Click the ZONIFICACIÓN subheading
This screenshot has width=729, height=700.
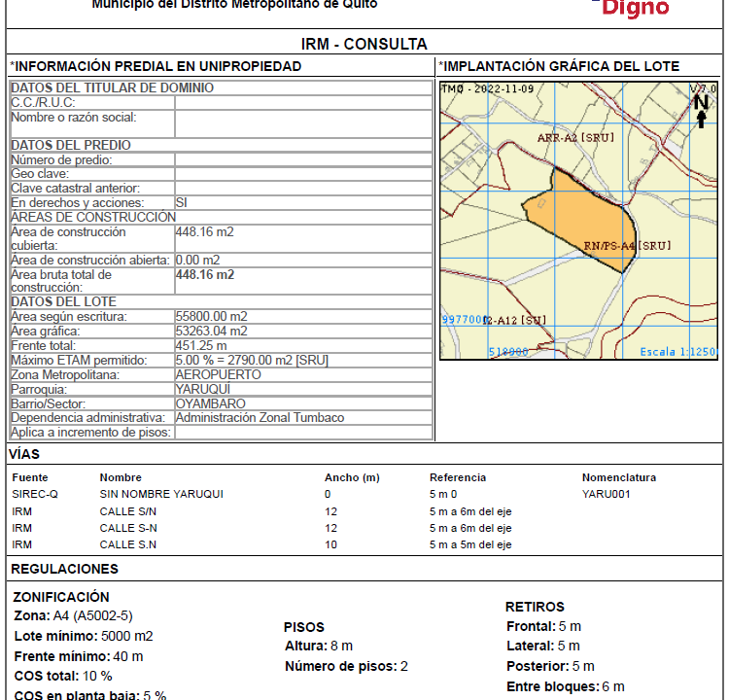(x=61, y=597)
